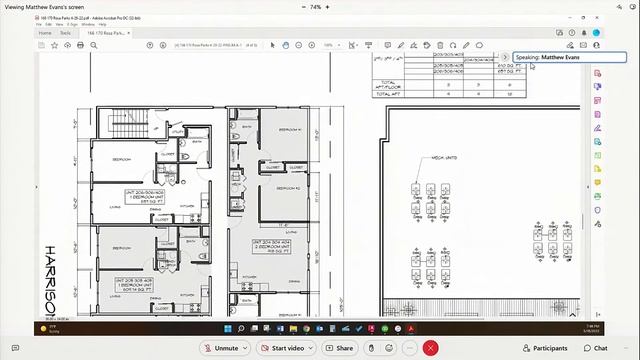Open the Acrobat account avatar
The height and width of the screenshot is (360, 640).
pos(596,33)
